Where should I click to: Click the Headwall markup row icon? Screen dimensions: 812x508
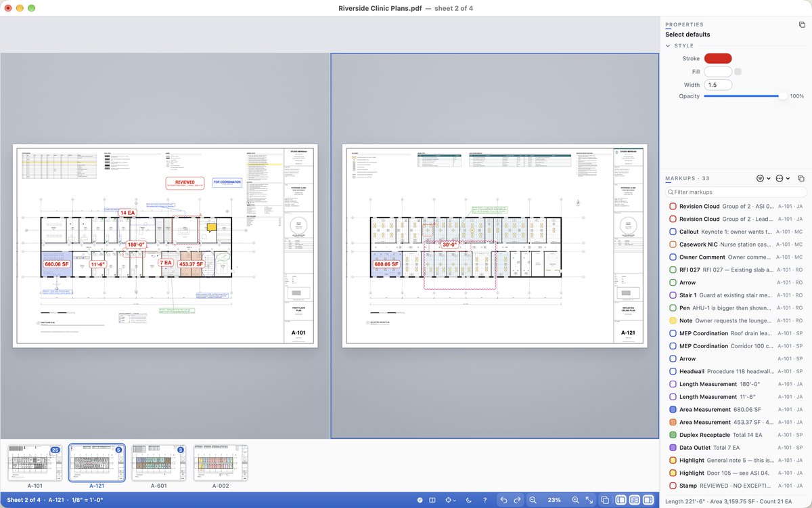(673, 371)
